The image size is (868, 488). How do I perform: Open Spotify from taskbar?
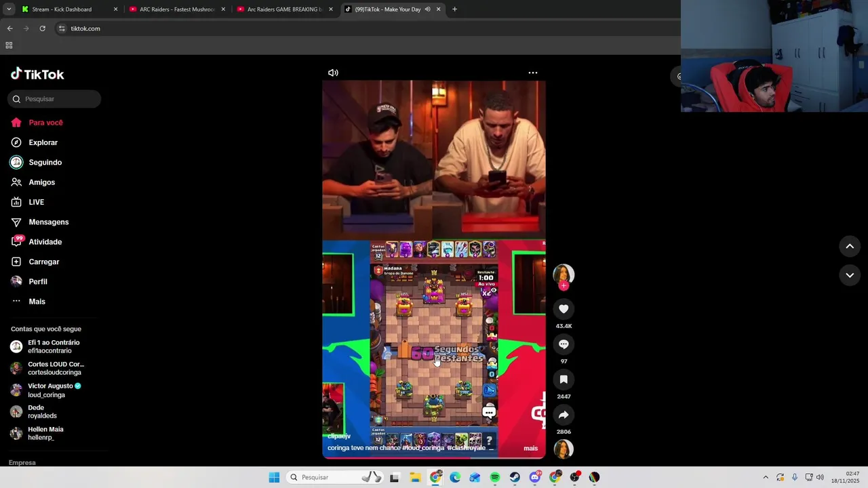[495, 477]
